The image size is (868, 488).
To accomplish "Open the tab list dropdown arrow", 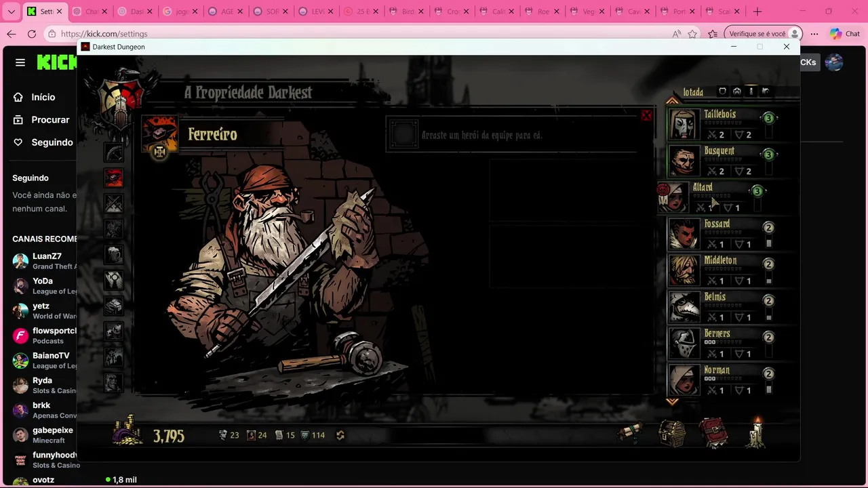I will pos(11,12).
